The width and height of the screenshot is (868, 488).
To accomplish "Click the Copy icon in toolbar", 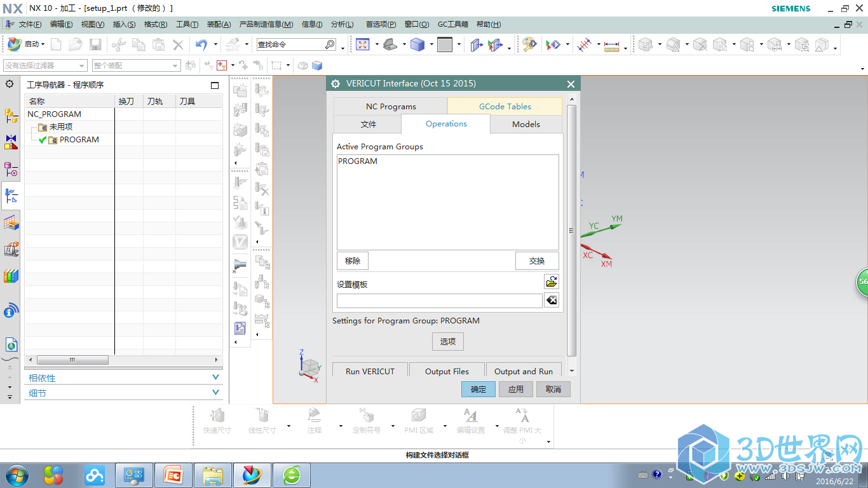I will click(139, 44).
